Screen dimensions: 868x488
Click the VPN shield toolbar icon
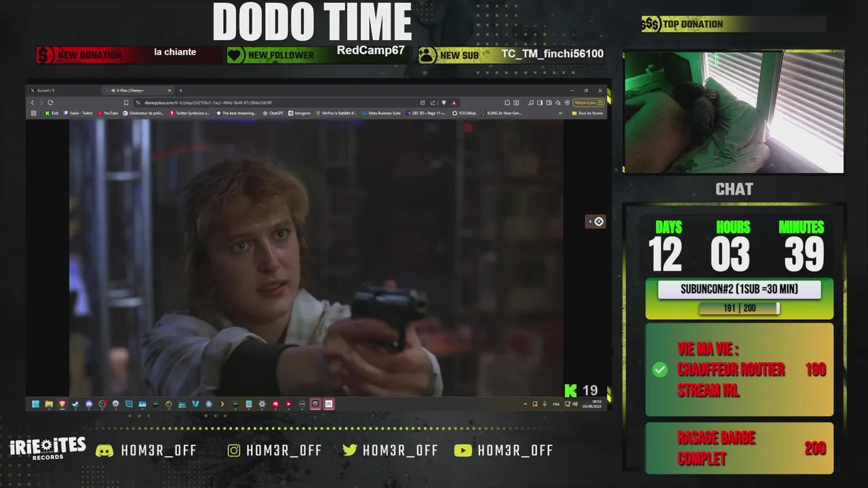point(567,102)
